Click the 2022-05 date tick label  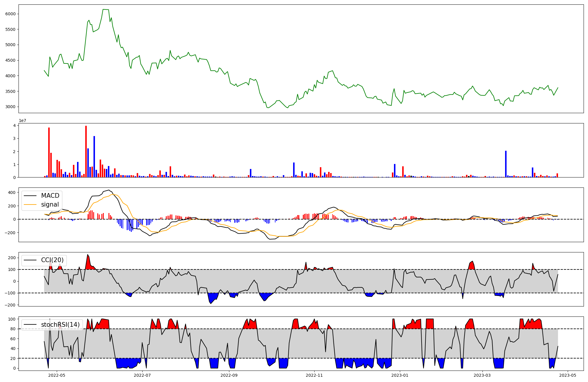pyautogui.click(x=56, y=375)
